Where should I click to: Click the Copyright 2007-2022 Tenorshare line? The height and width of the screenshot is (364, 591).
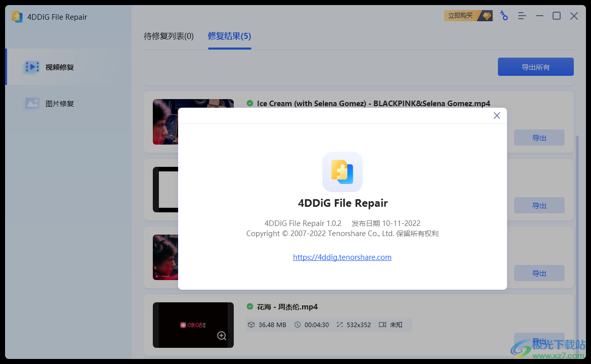click(x=342, y=234)
